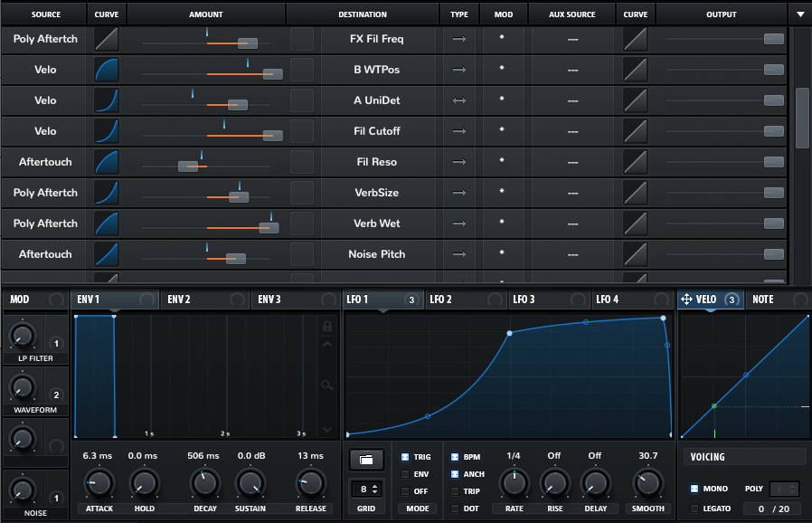This screenshot has width=812, height=523.
Task: Click the amount slider handle for Verb Wet
Action: [x=269, y=228]
